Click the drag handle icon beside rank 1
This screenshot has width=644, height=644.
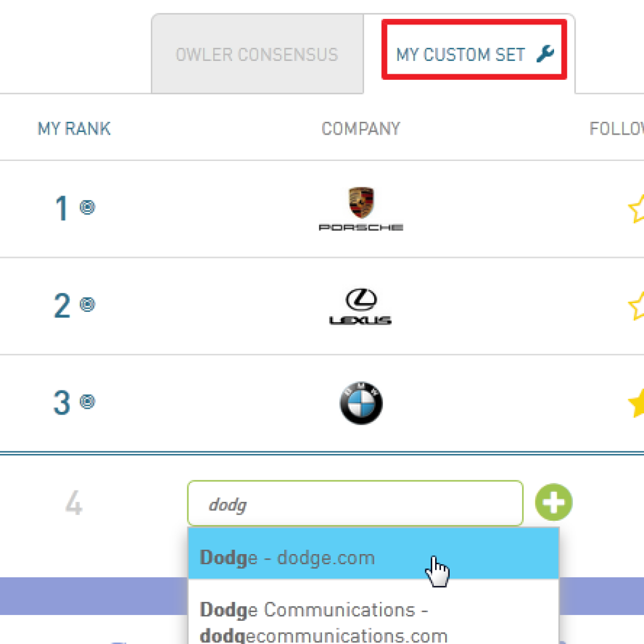(87, 208)
